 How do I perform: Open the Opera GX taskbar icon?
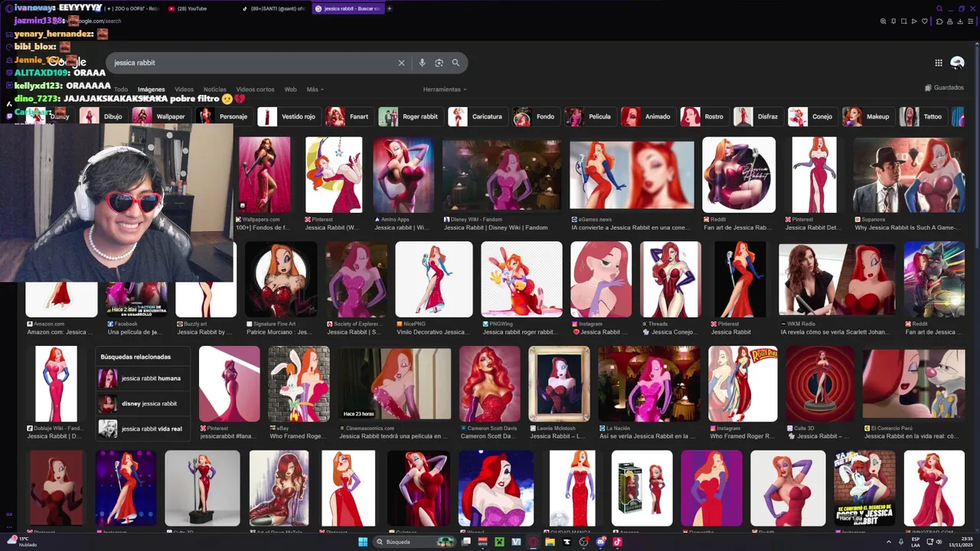[x=533, y=542]
